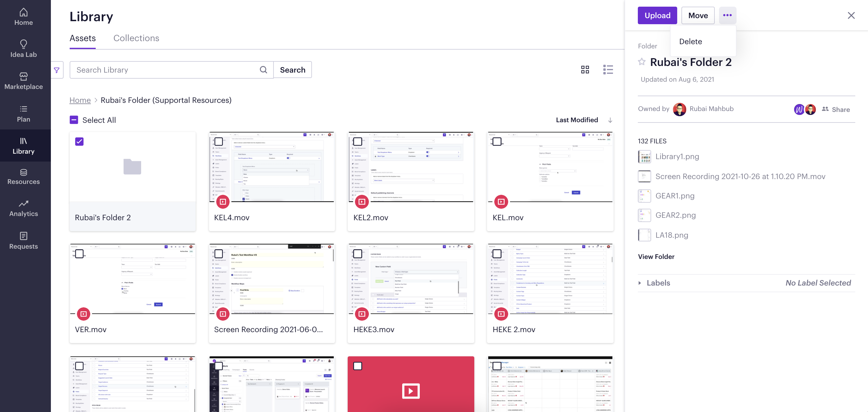Switch to grid view

(x=585, y=70)
